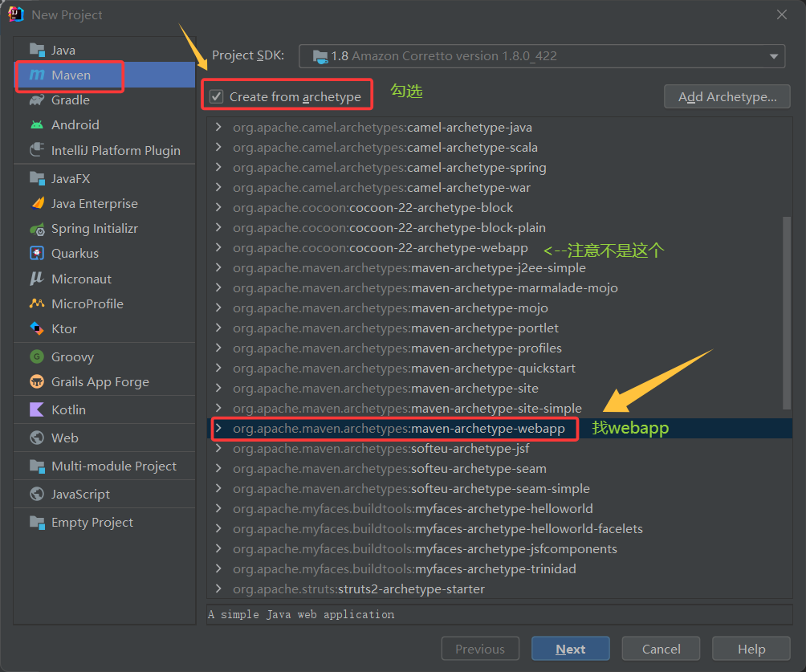
Task: Click the Grails App Forge icon
Action: tap(37, 381)
